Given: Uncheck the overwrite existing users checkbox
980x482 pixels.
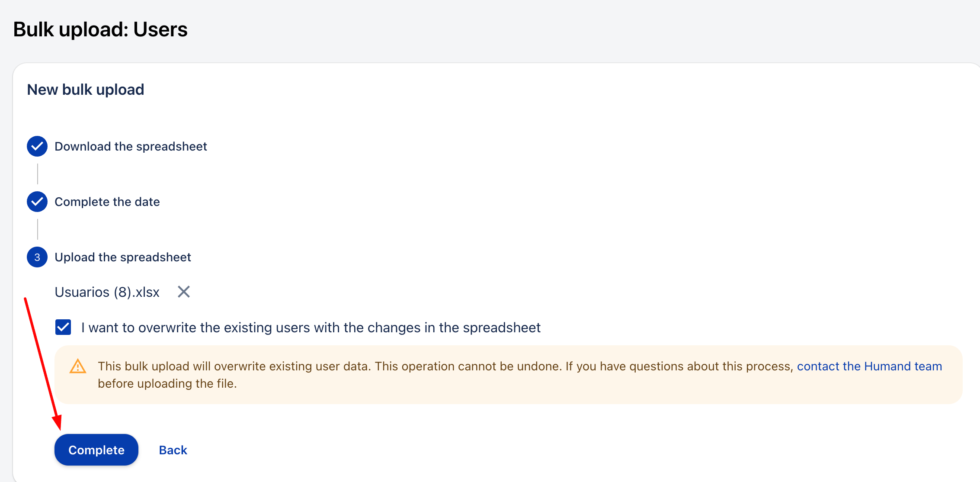Looking at the screenshot, I should click(63, 327).
